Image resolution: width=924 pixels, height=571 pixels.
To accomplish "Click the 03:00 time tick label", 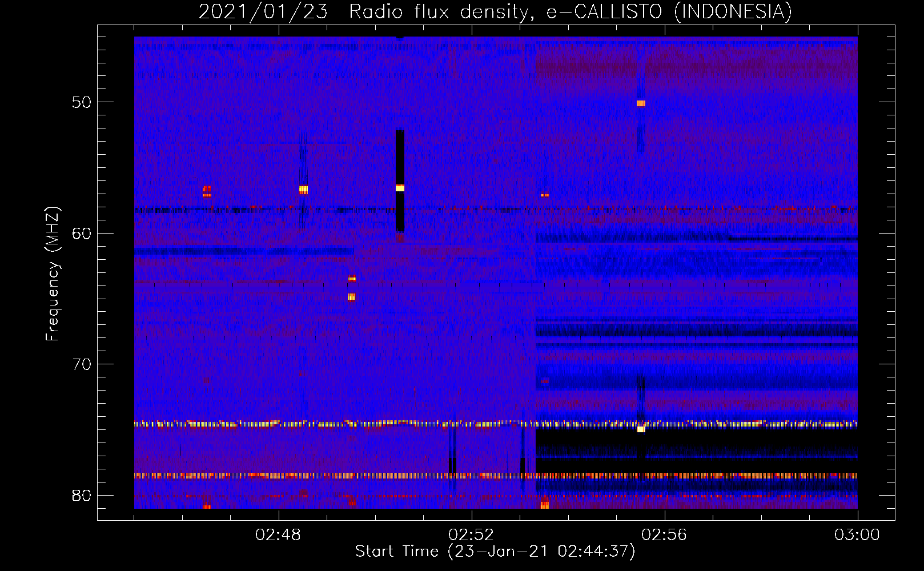I will 857,535.
